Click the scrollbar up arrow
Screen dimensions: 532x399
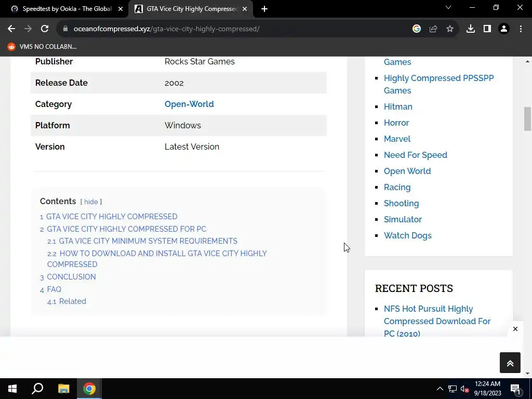point(527,61)
